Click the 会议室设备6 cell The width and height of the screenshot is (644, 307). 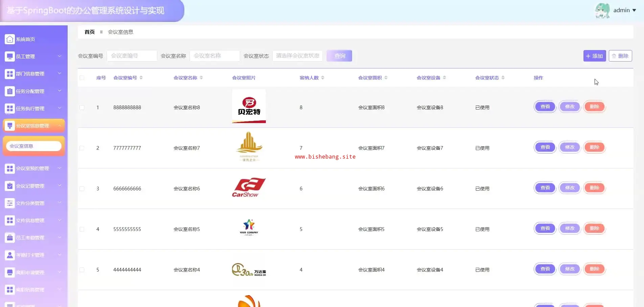click(430, 189)
